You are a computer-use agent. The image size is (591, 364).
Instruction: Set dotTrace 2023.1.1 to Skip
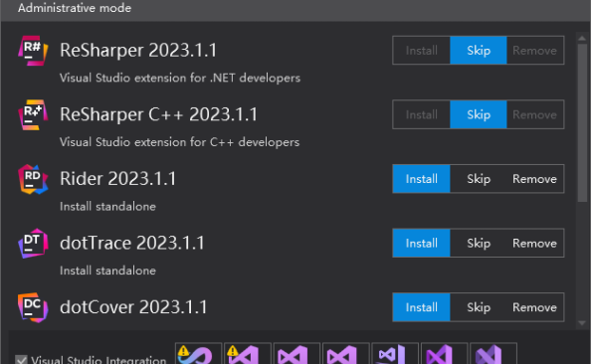pos(479,243)
